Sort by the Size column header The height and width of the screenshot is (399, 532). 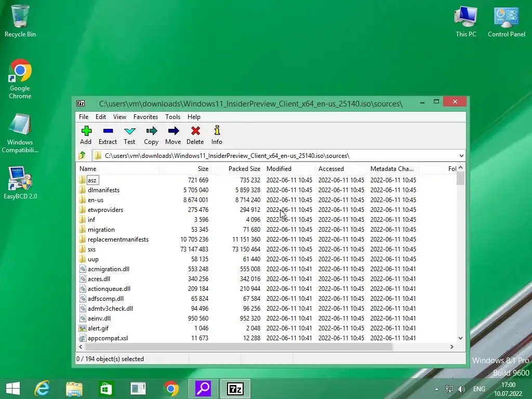pos(185,169)
